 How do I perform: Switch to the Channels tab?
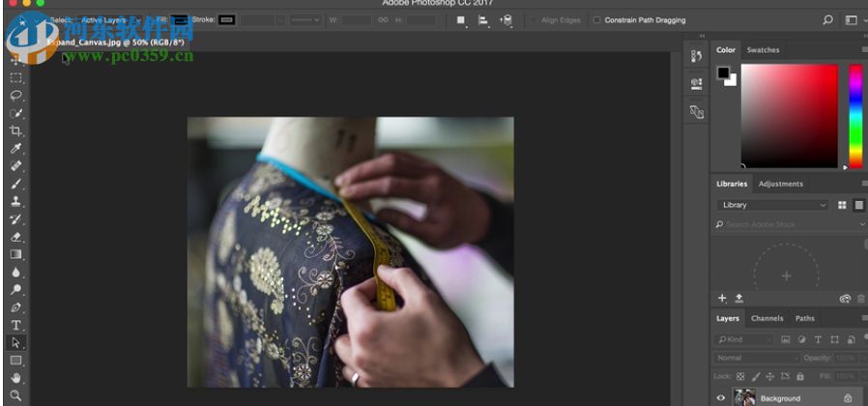pyautogui.click(x=767, y=318)
